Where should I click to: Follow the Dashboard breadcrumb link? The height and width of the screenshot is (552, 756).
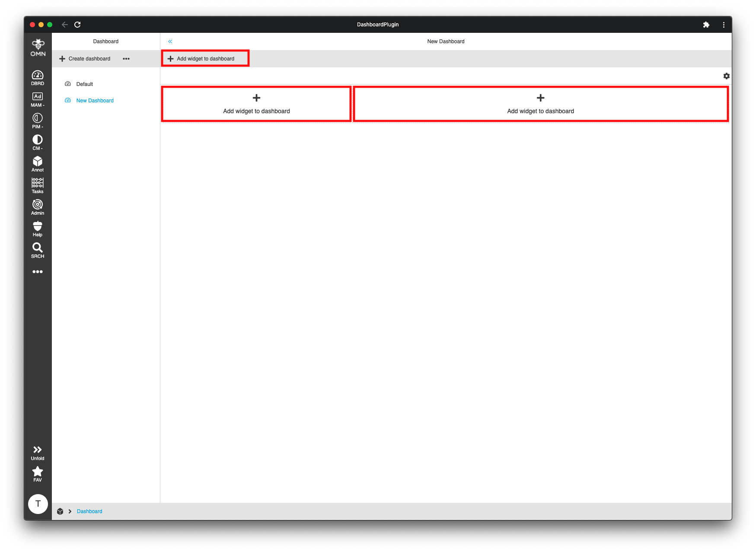[x=89, y=511]
